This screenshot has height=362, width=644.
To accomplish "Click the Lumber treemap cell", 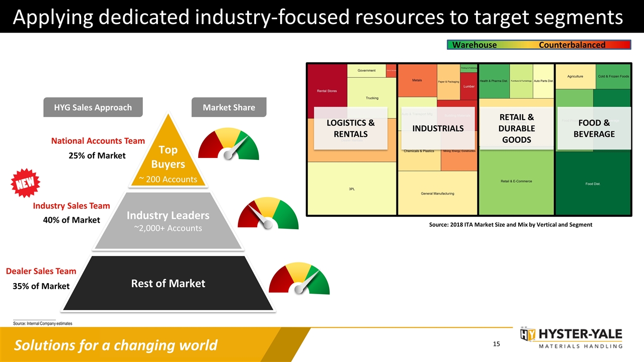I will point(468,86).
